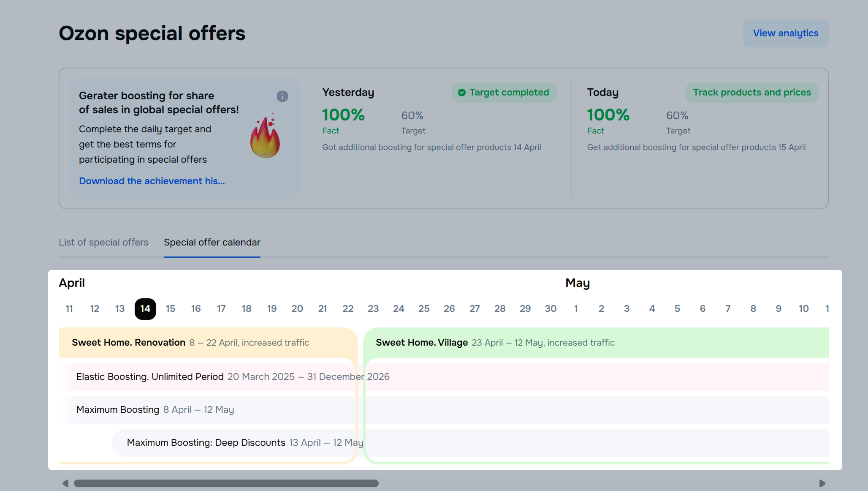Click Track products and prices
Image resolution: width=868 pixels, height=491 pixels.
pyautogui.click(x=751, y=93)
